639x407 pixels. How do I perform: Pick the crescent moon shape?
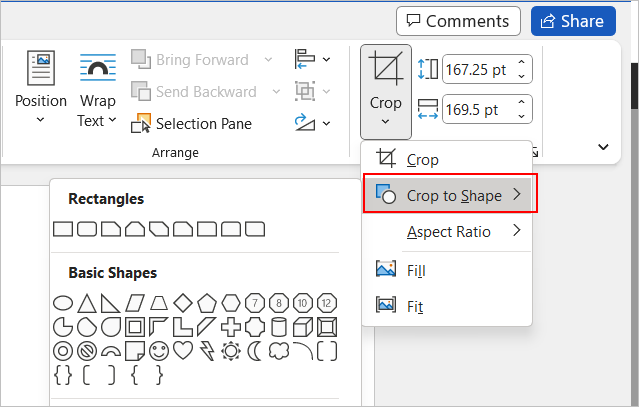255,351
